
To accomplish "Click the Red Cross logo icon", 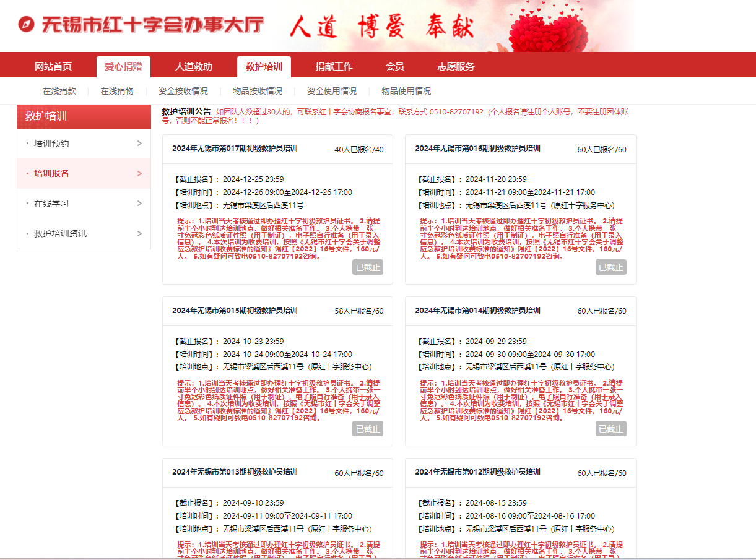I will coord(27,25).
